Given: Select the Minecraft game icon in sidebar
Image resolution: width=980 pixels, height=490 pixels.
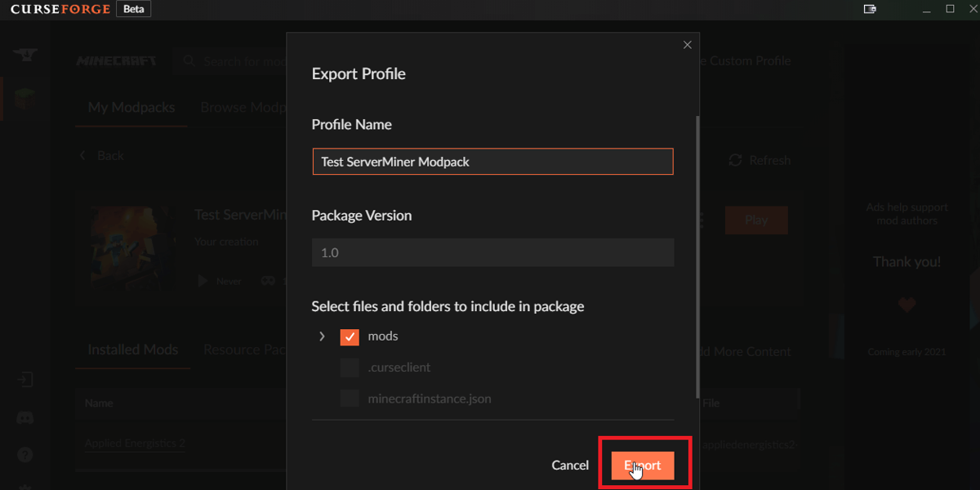Looking at the screenshot, I should coord(25,99).
